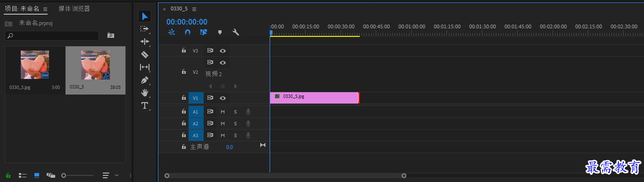Toggle lock on track A3
This screenshot has height=182, width=644.
[x=184, y=135]
